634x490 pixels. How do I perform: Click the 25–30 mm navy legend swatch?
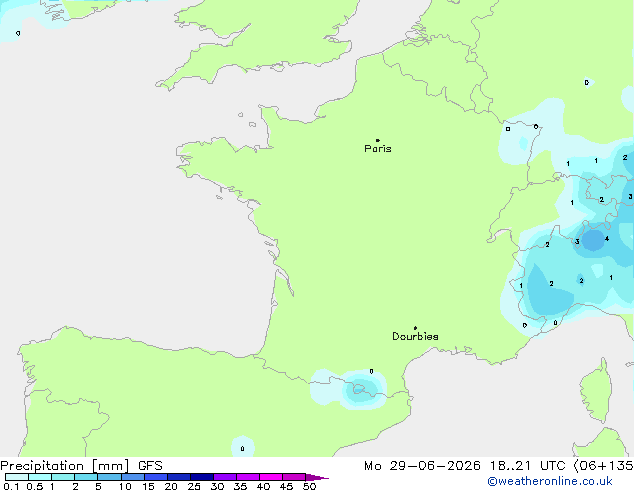click(x=201, y=477)
